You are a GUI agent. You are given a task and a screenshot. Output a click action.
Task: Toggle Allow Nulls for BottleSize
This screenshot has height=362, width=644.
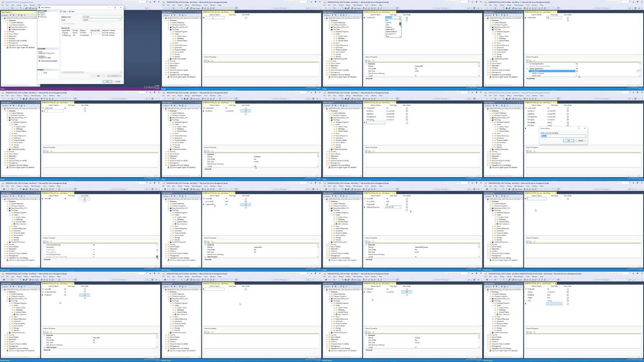click(x=568, y=295)
